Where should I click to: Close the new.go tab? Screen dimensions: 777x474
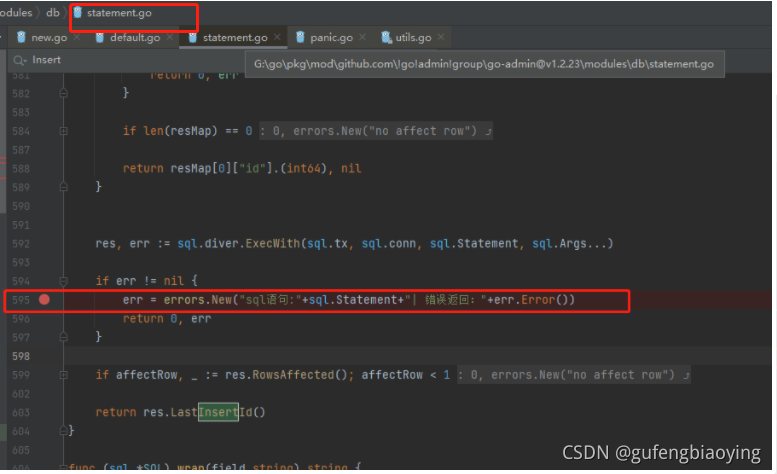tap(77, 37)
